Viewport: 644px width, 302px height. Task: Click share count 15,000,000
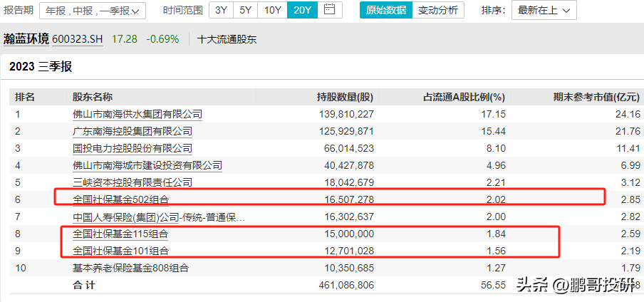pyautogui.click(x=348, y=234)
